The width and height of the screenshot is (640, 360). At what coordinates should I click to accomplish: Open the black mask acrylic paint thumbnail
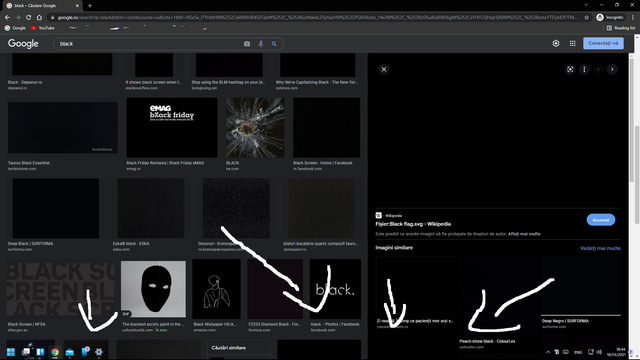pos(153,289)
